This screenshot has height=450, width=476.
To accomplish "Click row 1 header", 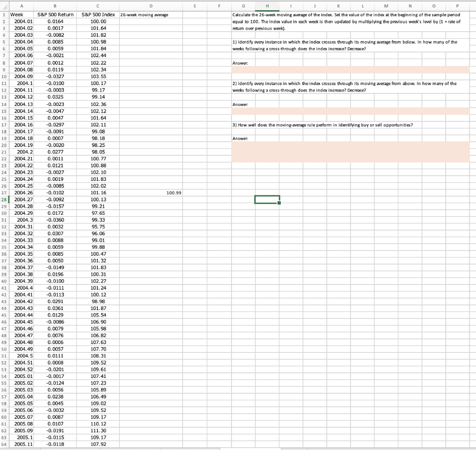I will coord(4,14).
